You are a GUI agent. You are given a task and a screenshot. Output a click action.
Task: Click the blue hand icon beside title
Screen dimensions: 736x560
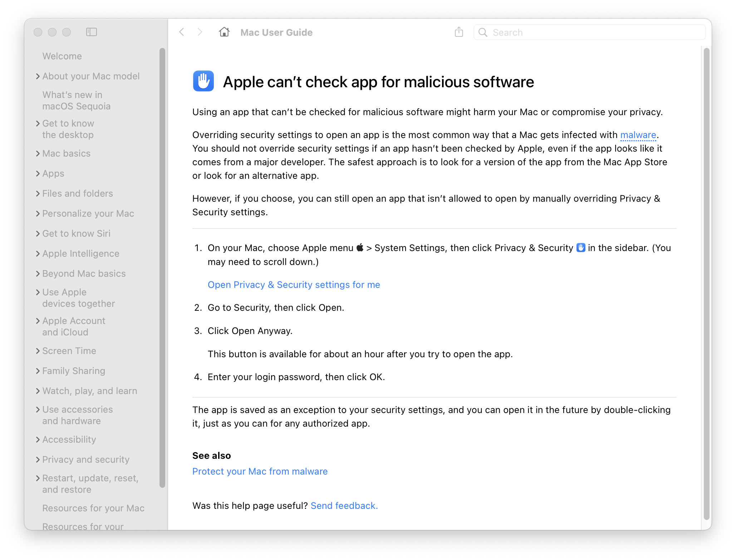coord(203,81)
